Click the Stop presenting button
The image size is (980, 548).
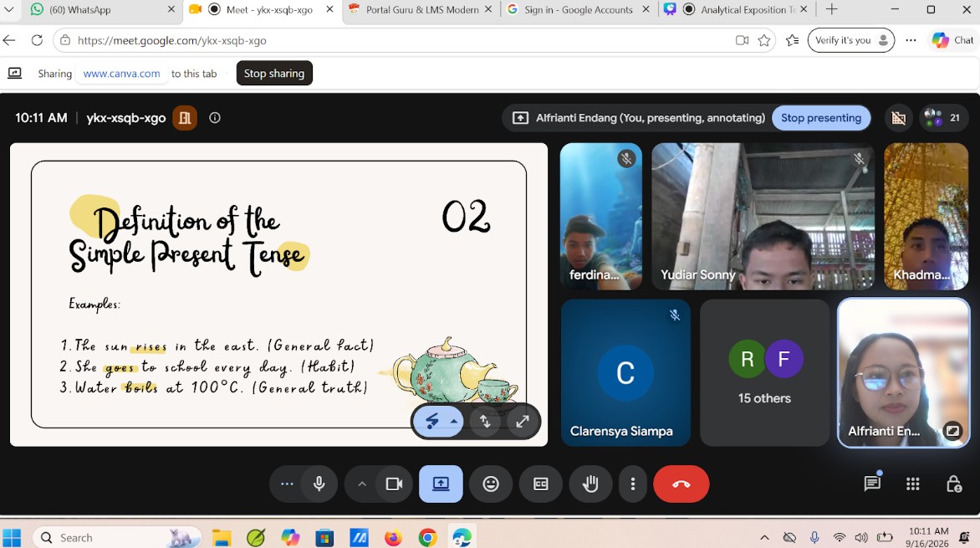point(820,118)
